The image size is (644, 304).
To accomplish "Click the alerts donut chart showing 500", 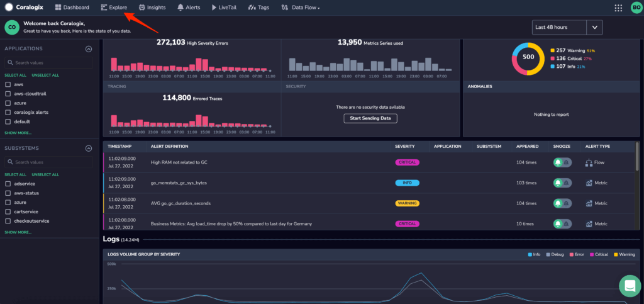I will pyautogui.click(x=528, y=59).
